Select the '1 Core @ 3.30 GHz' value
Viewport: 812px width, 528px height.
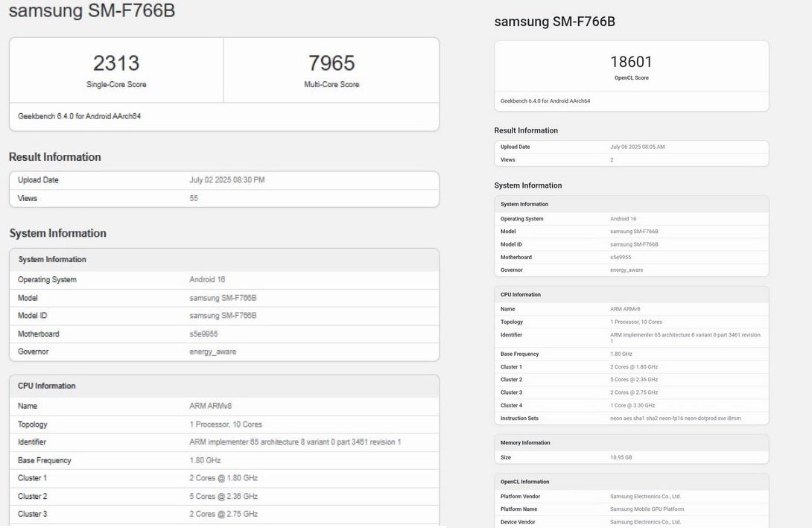[x=632, y=405]
